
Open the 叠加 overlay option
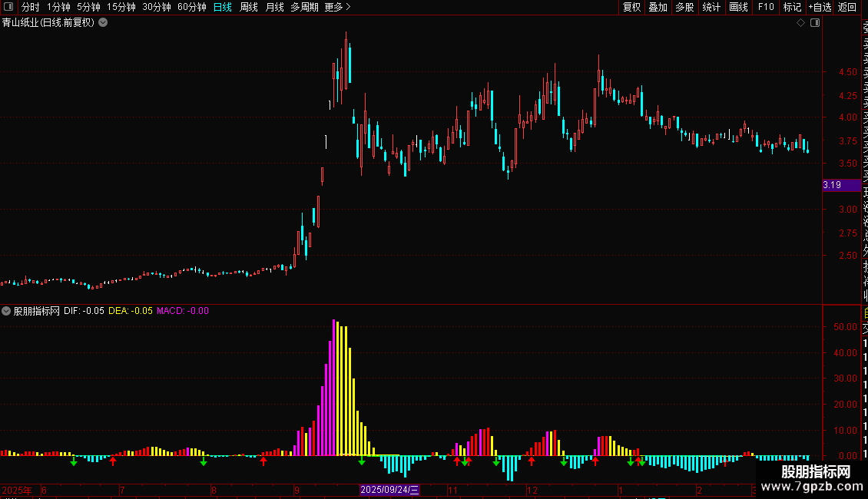click(658, 7)
